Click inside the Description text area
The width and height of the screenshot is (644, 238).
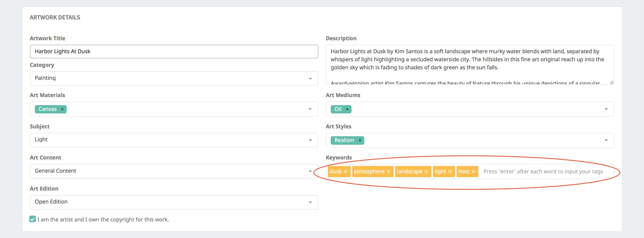pyautogui.click(x=470, y=65)
